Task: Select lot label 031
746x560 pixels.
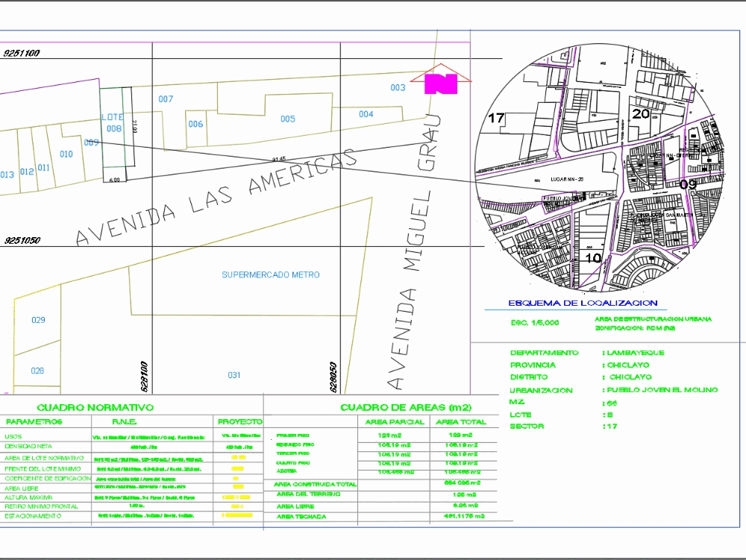Action: 233,376
